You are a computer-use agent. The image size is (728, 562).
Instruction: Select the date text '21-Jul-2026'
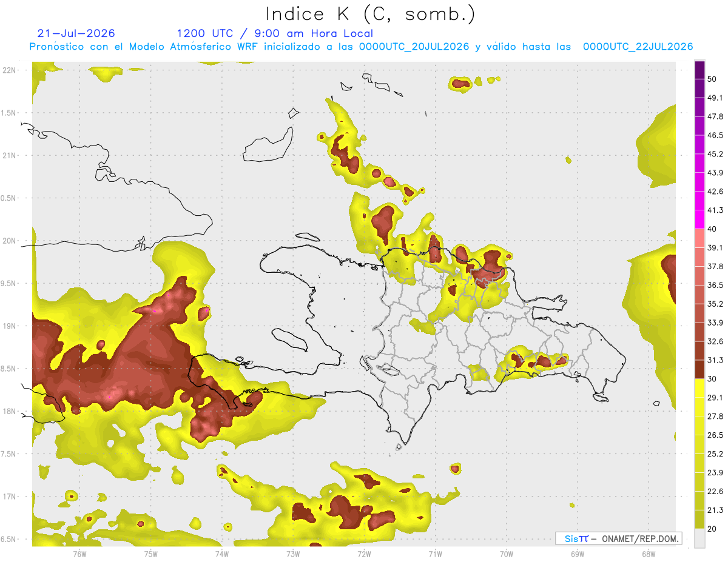(x=76, y=33)
